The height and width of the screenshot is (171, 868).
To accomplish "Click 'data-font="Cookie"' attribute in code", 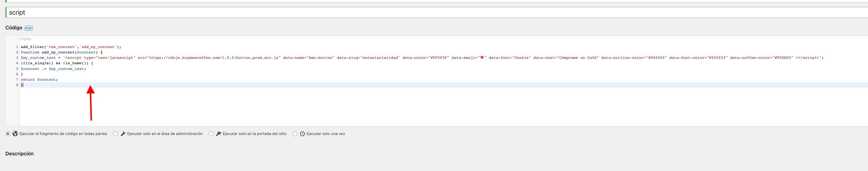I will pos(510,58).
